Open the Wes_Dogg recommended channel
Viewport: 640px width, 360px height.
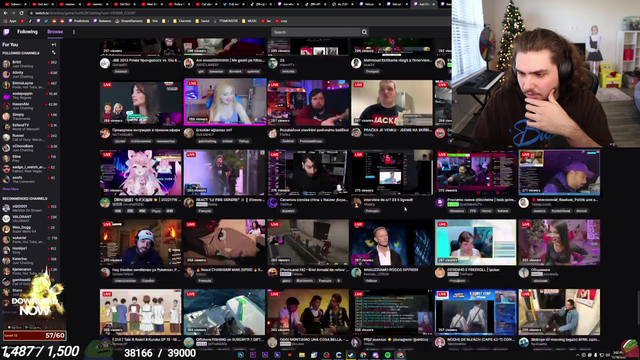[x=30, y=229]
